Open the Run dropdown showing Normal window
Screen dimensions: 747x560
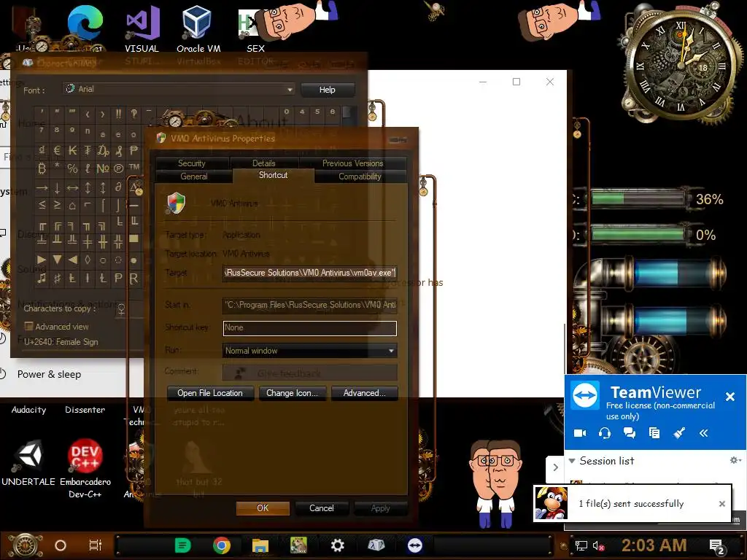pos(309,351)
